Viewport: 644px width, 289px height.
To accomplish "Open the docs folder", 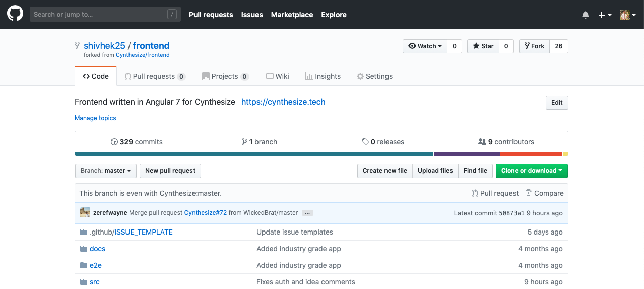I will point(97,249).
